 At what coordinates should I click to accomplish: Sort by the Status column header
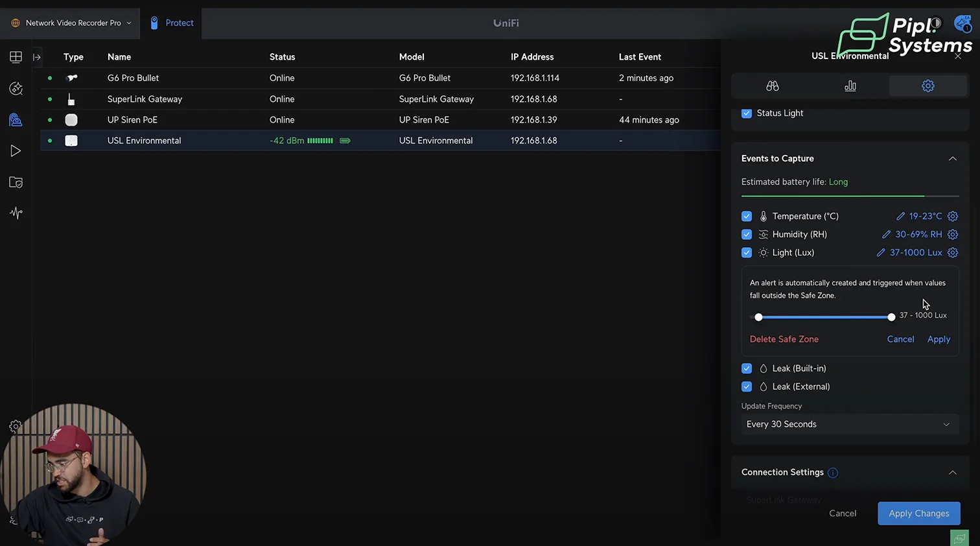[282, 57]
